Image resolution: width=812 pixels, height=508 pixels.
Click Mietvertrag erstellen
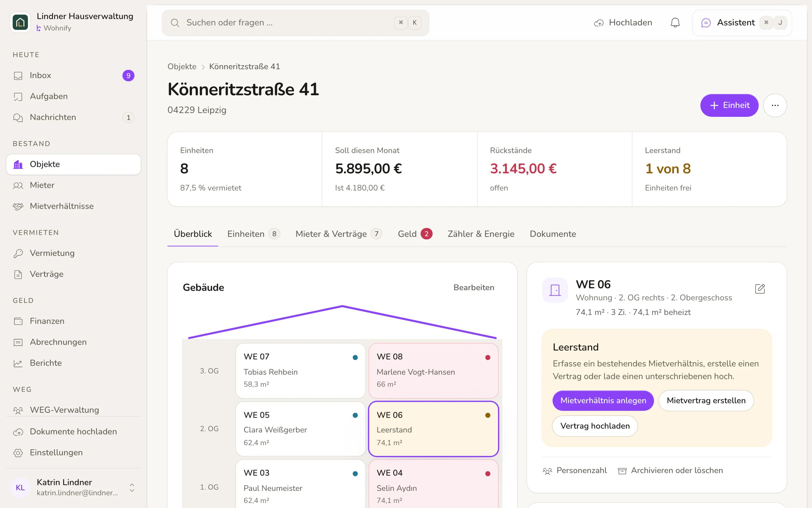point(706,400)
